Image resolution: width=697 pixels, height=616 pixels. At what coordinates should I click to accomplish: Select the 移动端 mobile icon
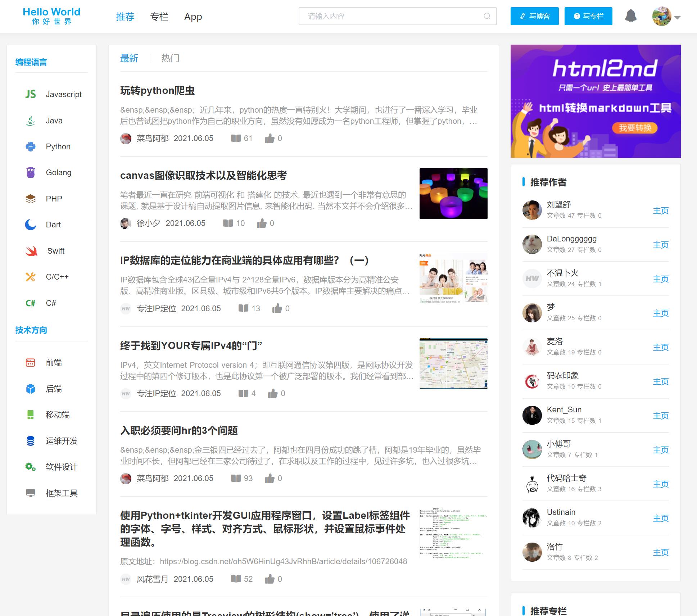pos(31,415)
